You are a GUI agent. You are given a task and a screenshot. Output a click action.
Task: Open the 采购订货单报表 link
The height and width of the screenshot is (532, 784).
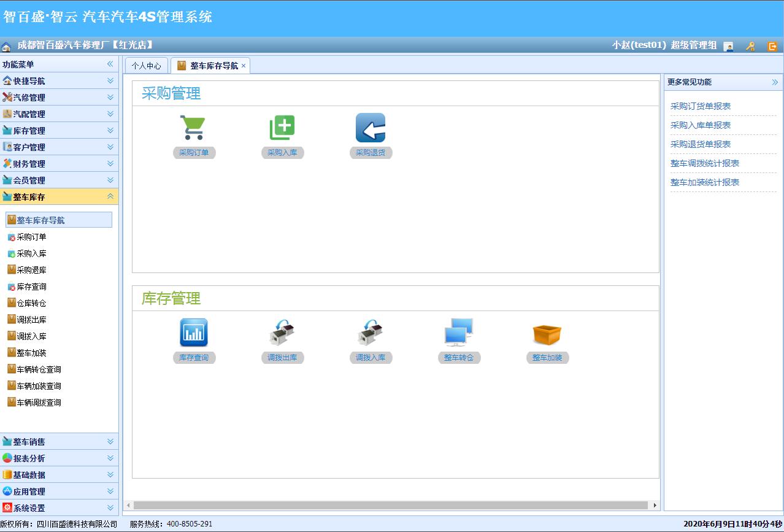[x=701, y=106]
